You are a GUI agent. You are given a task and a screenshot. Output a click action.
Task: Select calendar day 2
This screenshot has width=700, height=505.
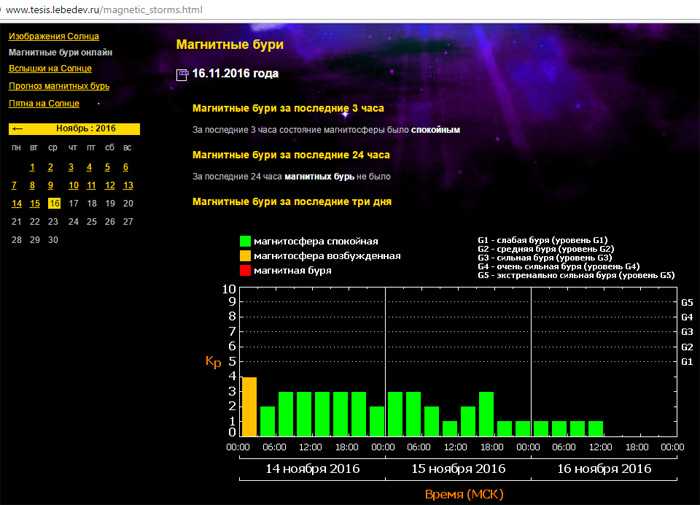(x=50, y=167)
